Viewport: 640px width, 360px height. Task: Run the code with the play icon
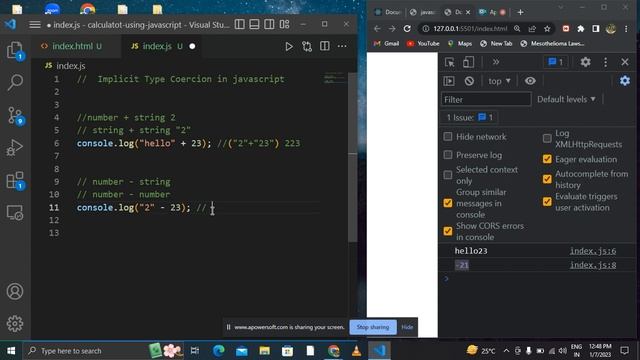[289, 47]
